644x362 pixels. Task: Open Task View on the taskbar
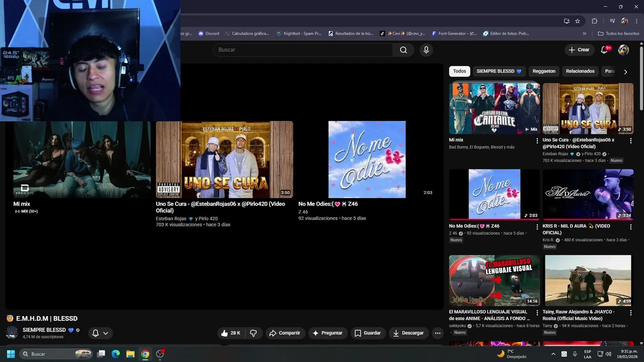101,354
